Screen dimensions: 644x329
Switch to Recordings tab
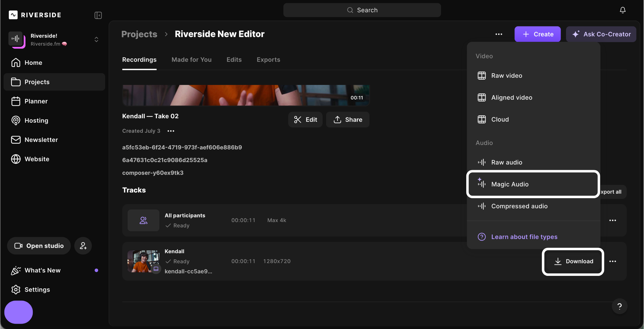click(x=139, y=59)
